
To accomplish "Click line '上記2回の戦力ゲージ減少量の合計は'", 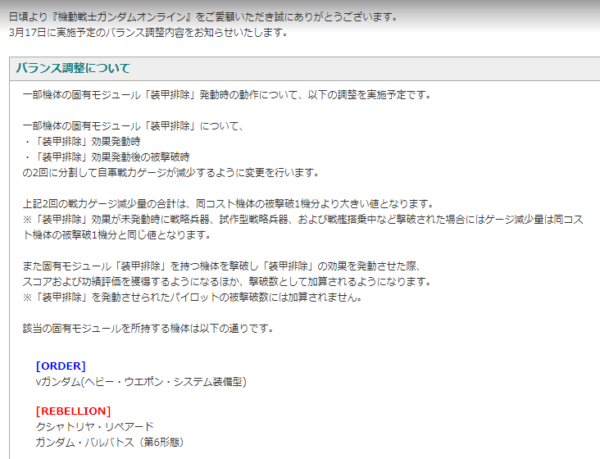I will coord(228,204).
